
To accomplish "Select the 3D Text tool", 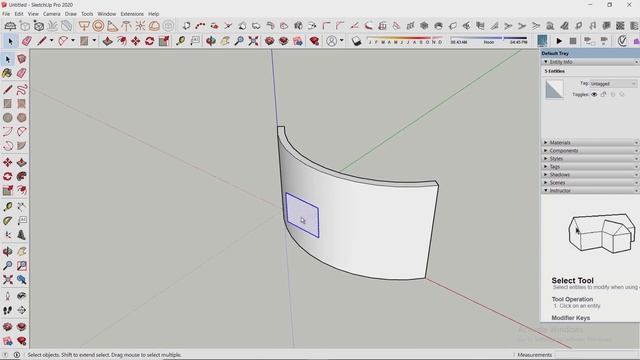I will [22, 235].
